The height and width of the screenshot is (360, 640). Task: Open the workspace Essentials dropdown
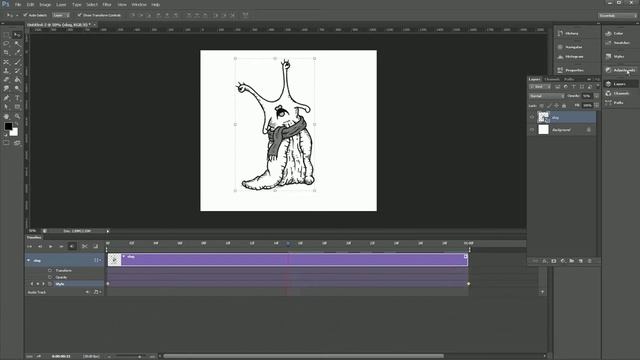[617, 16]
